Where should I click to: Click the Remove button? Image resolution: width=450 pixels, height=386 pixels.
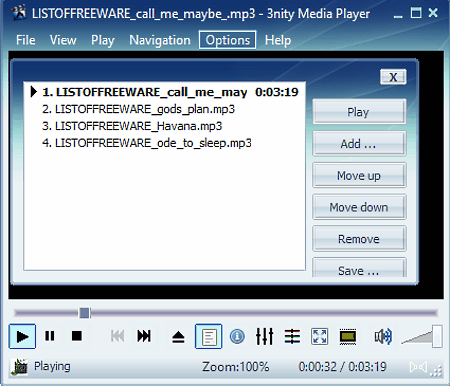[x=359, y=239]
